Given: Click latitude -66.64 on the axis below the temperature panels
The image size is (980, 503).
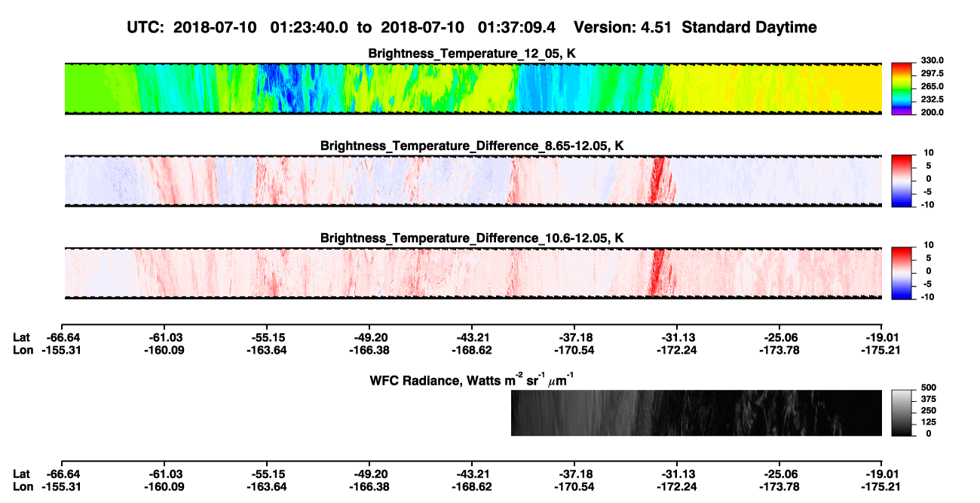Looking at the screenshot, I should [x=62, y=337].
